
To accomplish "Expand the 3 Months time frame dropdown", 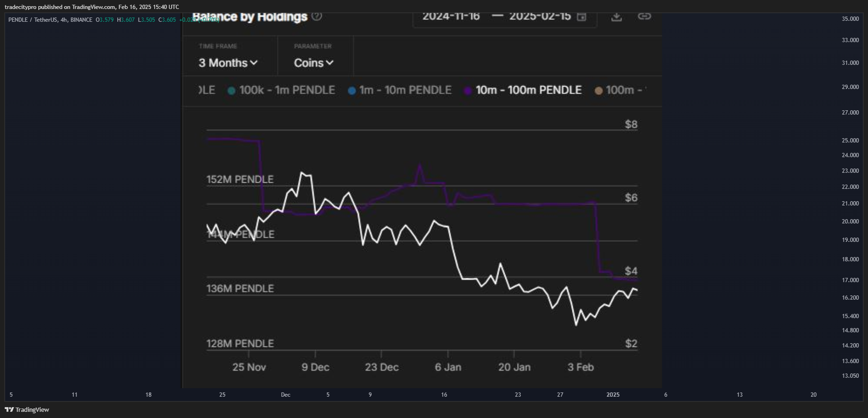I will [x=228, y=63].
